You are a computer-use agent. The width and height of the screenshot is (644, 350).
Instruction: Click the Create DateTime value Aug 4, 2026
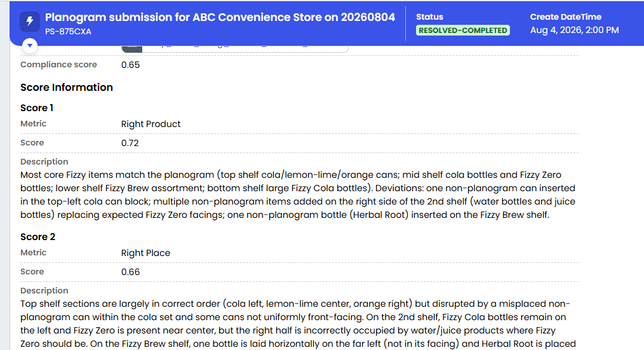[574, 30]
